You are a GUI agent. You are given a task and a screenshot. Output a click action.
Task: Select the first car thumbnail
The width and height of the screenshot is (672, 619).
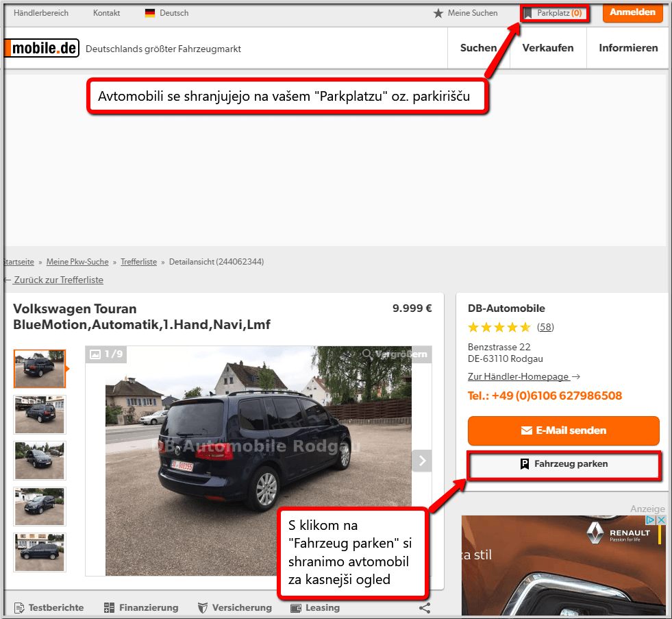click(x=40, y=369)
